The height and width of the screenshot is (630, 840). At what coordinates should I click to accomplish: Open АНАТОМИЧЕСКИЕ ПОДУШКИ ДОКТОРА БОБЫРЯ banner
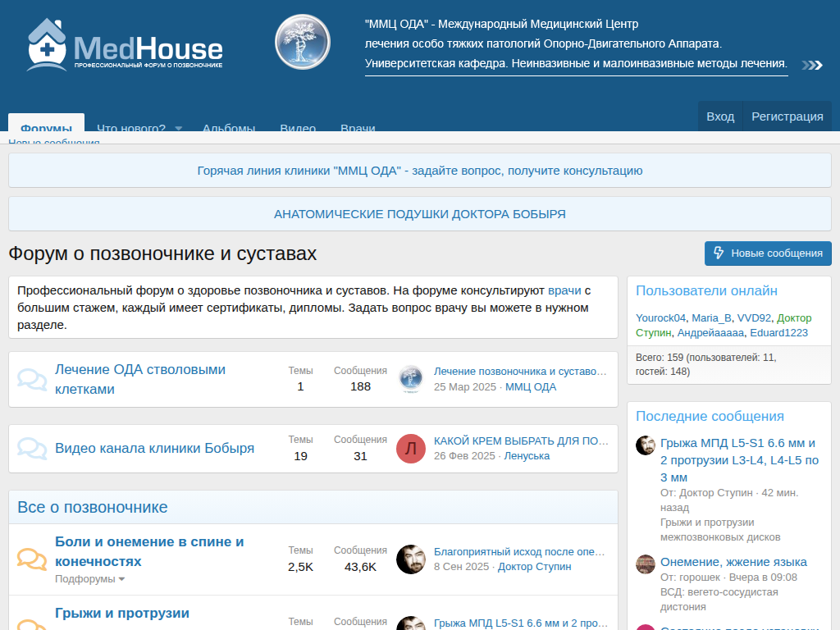[x=420, y=214]
